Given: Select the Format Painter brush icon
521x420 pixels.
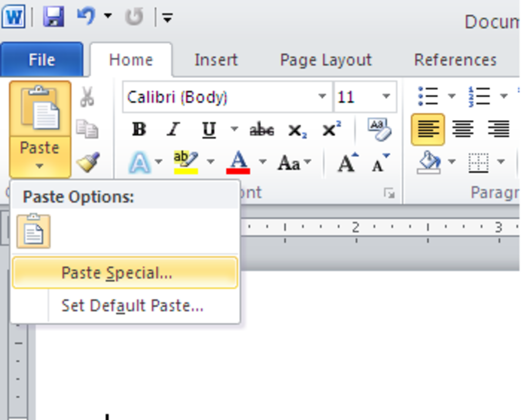Looking at the screenshot, I should coord(88,162).
